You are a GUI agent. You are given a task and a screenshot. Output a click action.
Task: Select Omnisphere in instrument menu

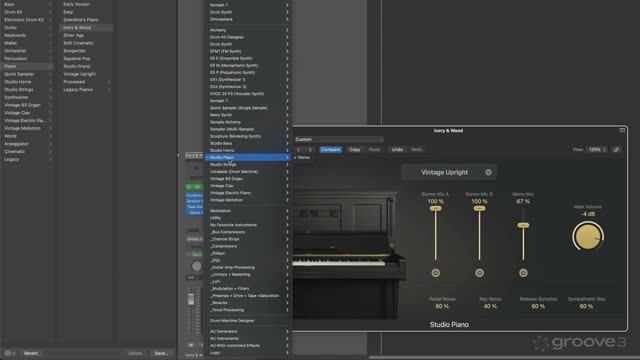tap(248, 19)
